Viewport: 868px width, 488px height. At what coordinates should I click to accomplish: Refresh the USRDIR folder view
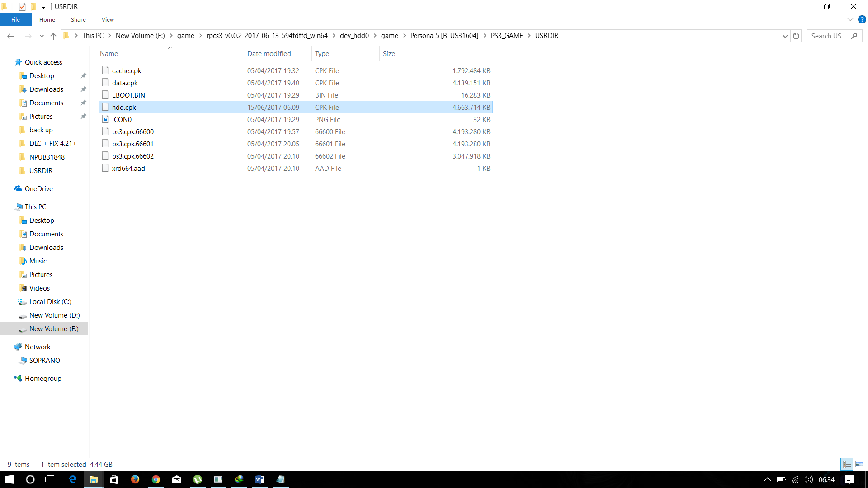[x=796, y=36]
